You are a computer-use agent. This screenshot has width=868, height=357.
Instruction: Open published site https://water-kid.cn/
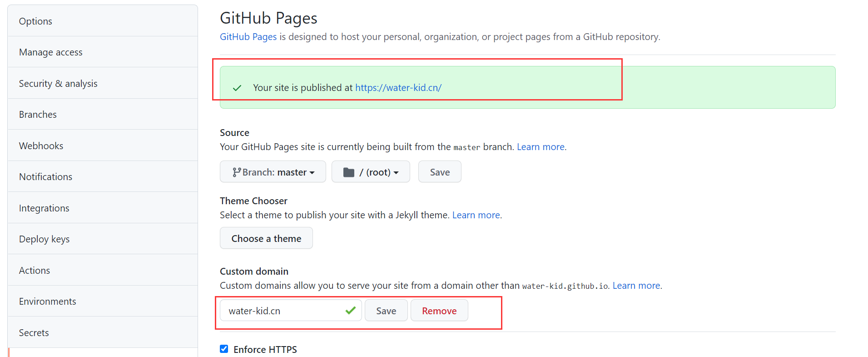point(398,87)
